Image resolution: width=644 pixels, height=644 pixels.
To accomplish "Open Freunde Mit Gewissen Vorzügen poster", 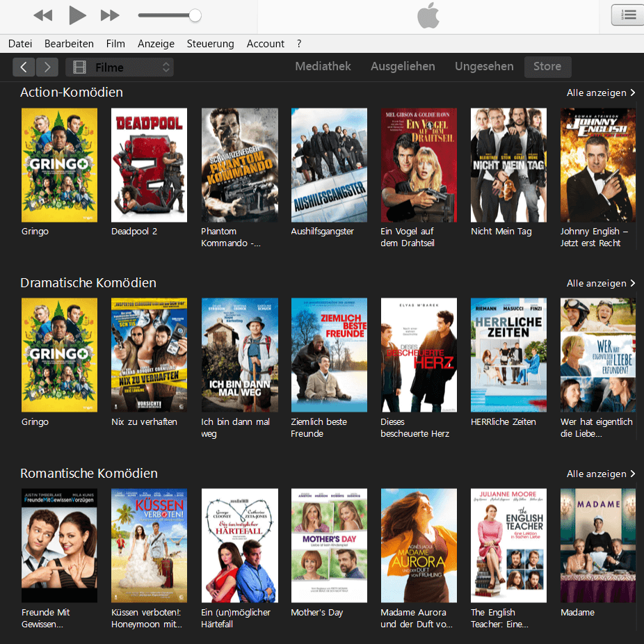I will 60,545.
